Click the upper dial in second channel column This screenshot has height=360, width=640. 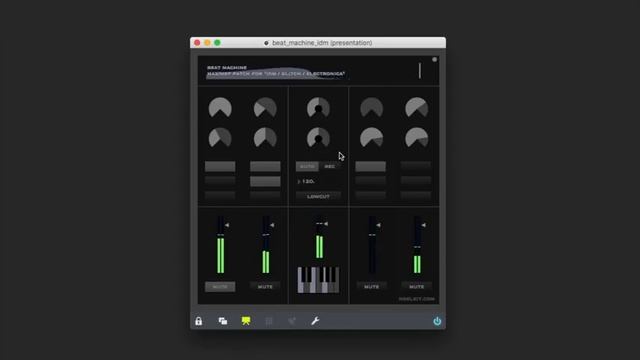coord(265,108)
